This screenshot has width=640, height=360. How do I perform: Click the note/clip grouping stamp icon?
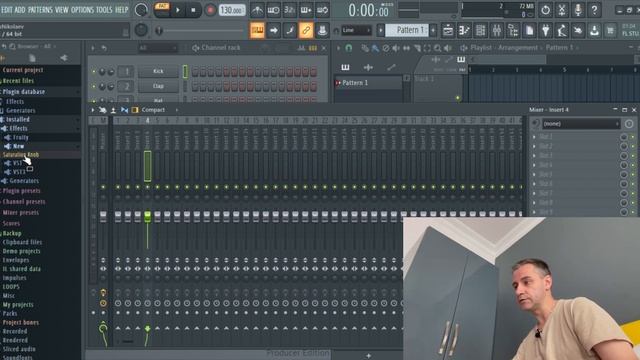pyautogui.click(x=322, y=30)
